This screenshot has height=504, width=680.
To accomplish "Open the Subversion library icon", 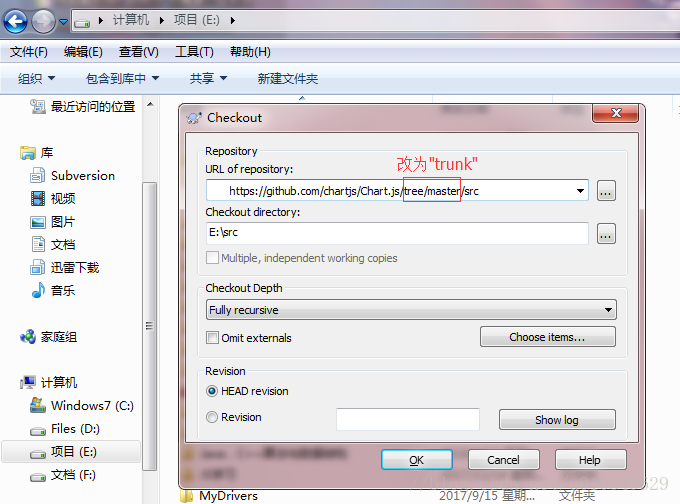I will click(x=37, y=176).
